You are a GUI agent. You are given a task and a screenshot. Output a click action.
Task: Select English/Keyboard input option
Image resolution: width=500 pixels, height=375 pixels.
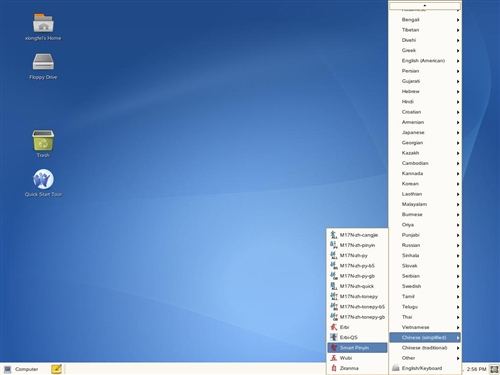(x=425, y=368)
